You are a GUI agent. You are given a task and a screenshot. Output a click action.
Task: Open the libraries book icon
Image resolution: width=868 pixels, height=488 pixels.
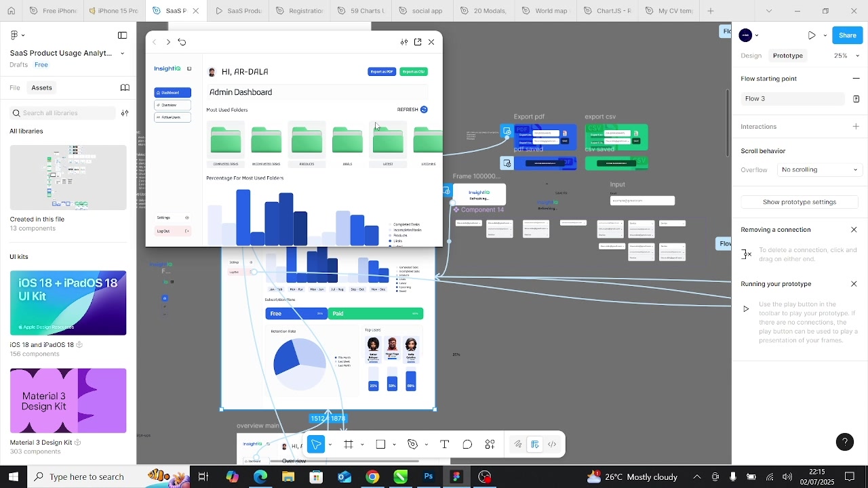125,87
